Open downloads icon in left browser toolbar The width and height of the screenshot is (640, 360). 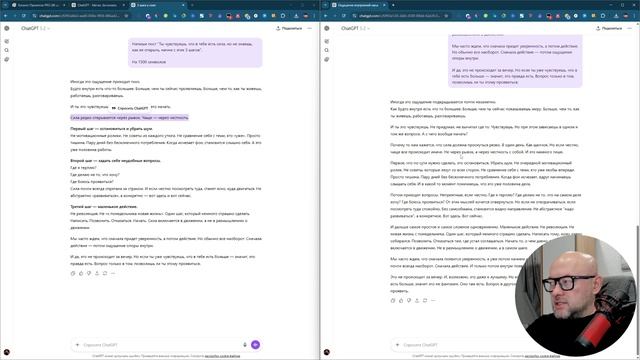tap(296, 16)
